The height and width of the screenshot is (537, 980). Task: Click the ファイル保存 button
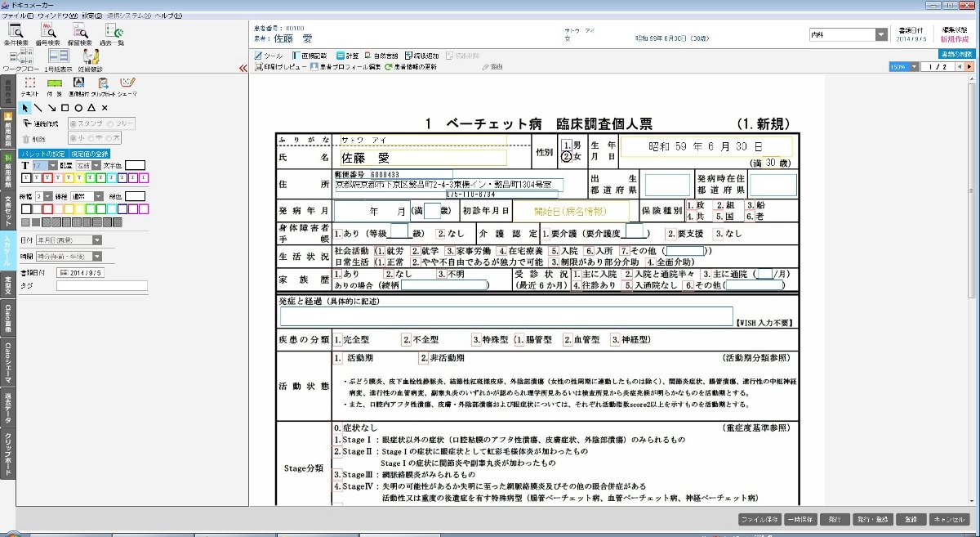(x=759, y=520)
